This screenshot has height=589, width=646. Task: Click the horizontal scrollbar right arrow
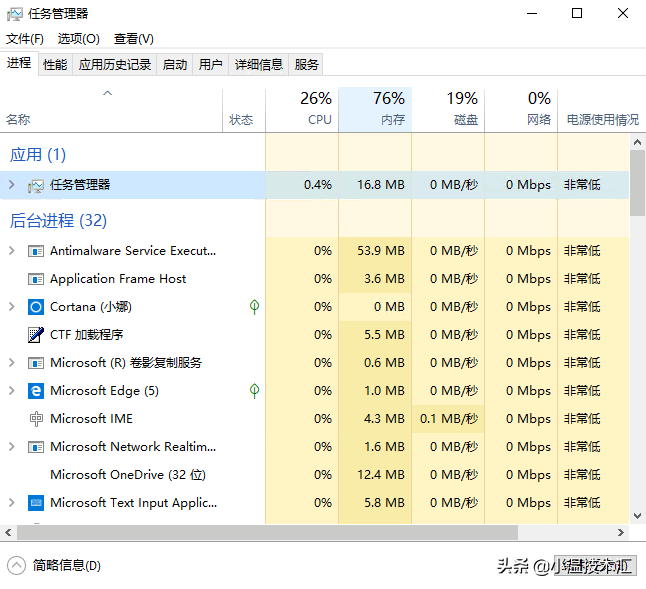coord(621,532)
